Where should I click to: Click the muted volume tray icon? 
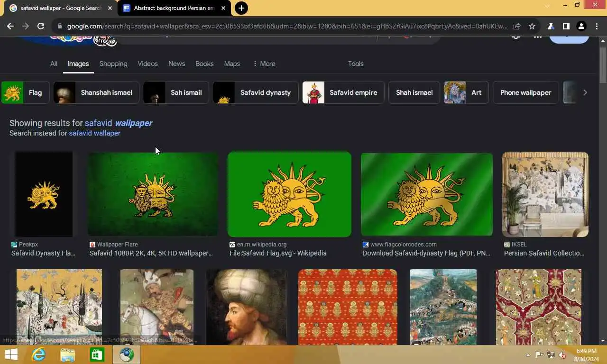[x=562, y=355]
